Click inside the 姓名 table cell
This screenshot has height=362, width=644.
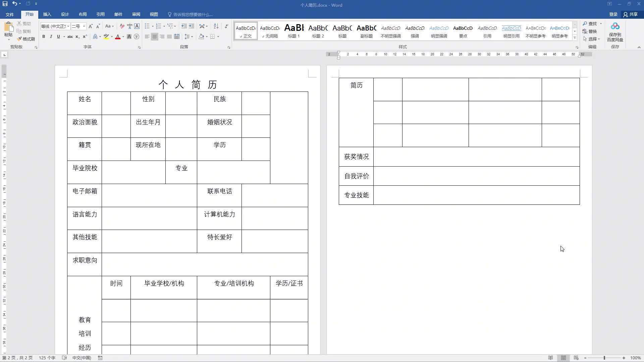point(84,99)
